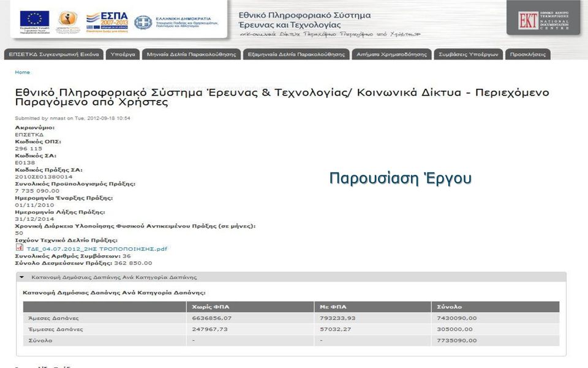This screenshot has width=588, height=368.
Task: Click the submitted by nmast line
Action: pyautogui.click(x=72, y=118)
